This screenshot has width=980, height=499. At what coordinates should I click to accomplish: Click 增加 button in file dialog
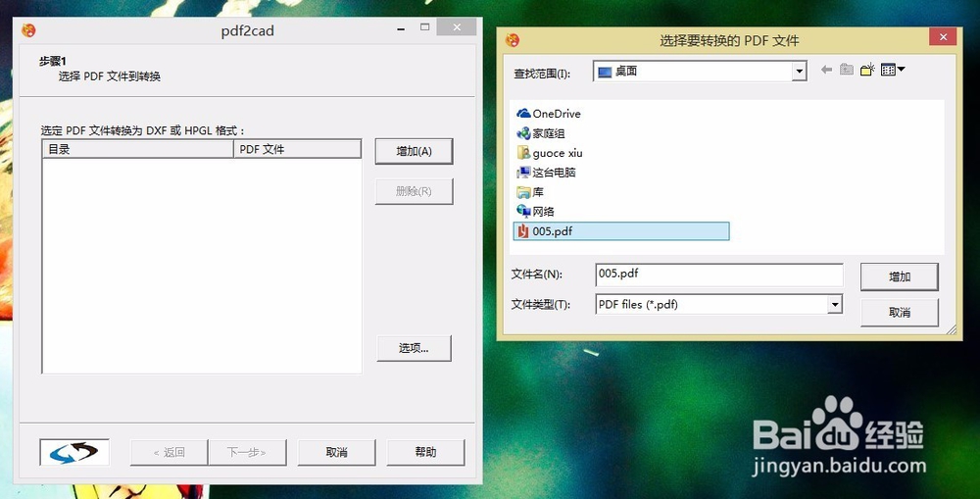pyautogui.click(x=900, y=276)
